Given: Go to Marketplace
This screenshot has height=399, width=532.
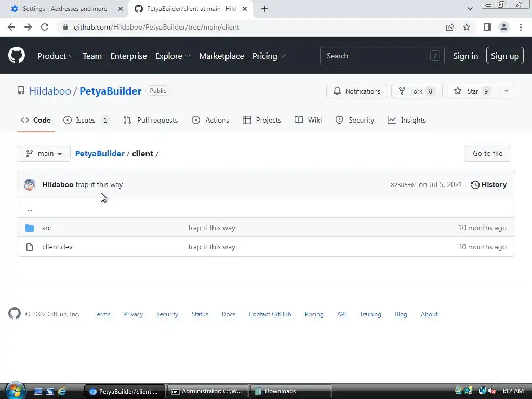Looking at the screenshot, I should pos(221,56).
